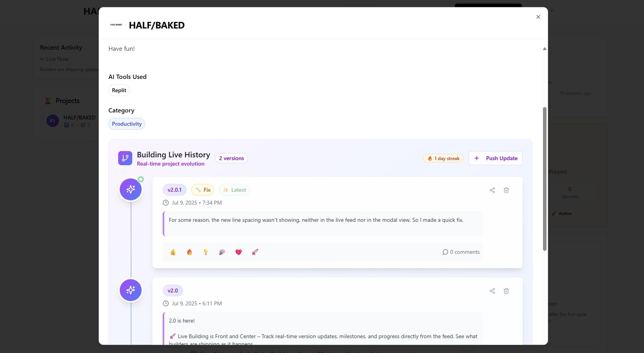Screen dimensions: 644x353
Task: Click the v2.0 timeline sparkle marker
Action: click(131, 290)
